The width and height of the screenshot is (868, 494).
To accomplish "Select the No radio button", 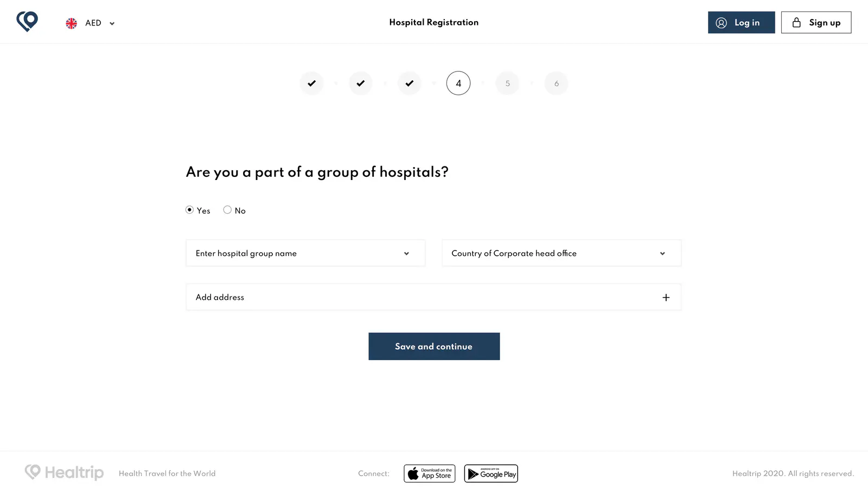I will tap(227, 210).
